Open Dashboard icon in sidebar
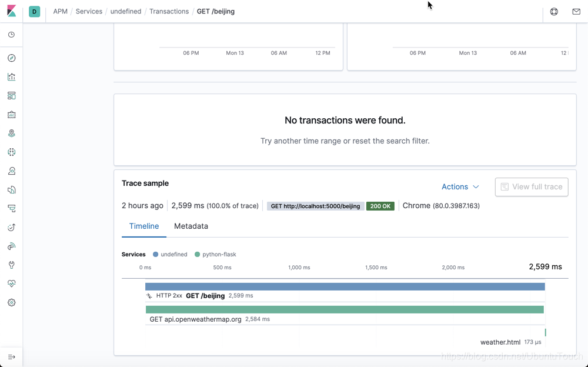Viewport: 588px width, 367px height. [12, 96]
